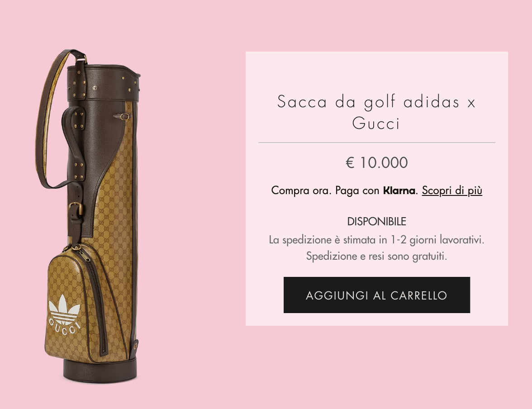Click the € 10.000 price
Screen dimensions: 532x409
click(x=376, y=162)
